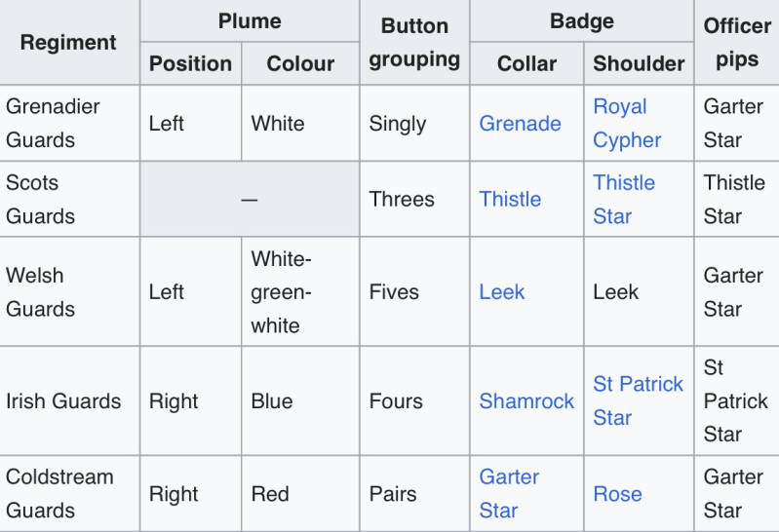Screen dimensions: 779x532
Task: Select the Plume header cell
Action: tap(250, 21)
